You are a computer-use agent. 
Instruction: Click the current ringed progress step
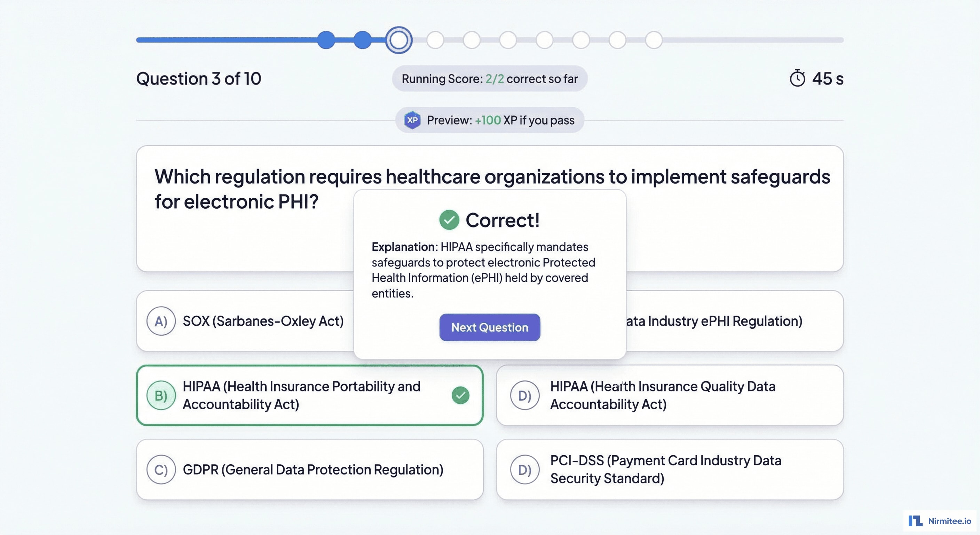click(x=399, y=40)
